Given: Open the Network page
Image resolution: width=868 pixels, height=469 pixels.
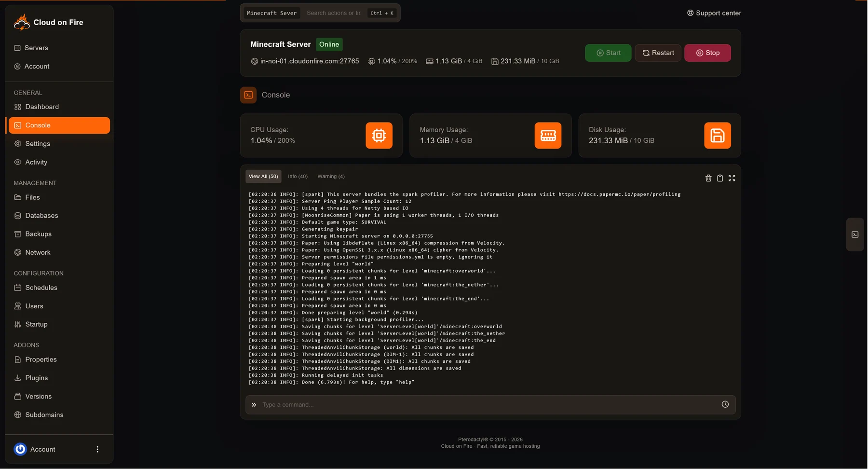Looking at the screenshot, I should [x=59, y=252].
